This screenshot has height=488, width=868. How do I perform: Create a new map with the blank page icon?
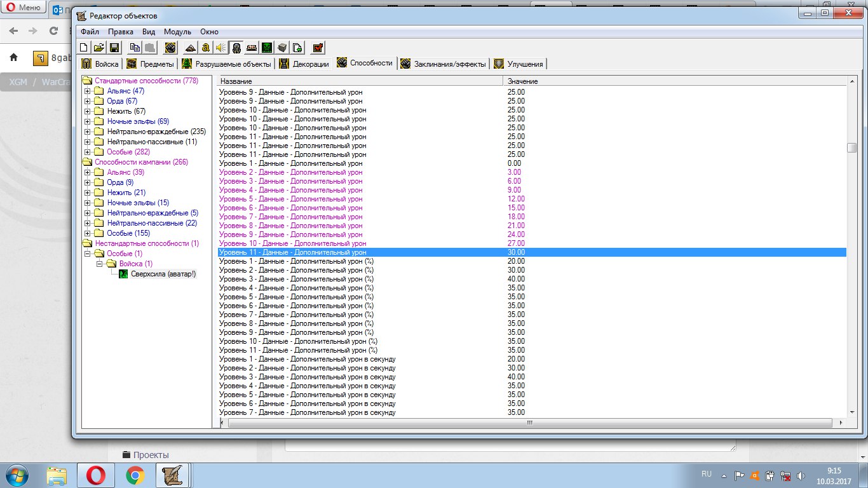[x=84, y=47]
